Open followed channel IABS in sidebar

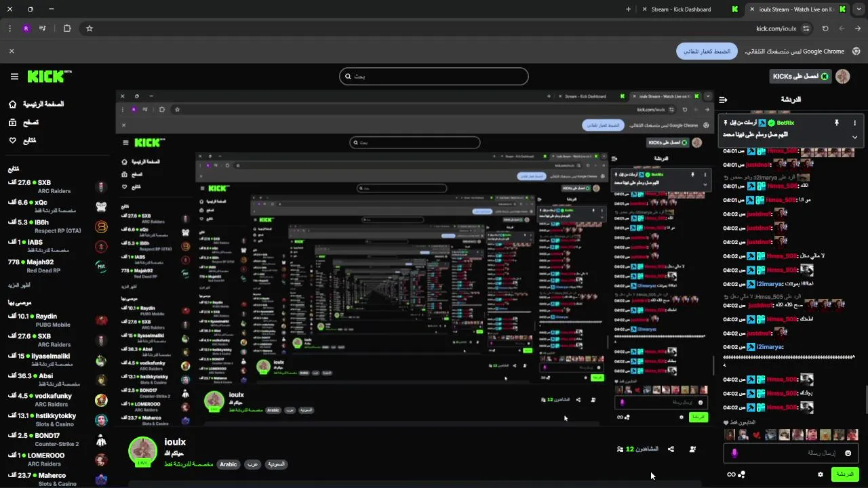tap(58, 246)
